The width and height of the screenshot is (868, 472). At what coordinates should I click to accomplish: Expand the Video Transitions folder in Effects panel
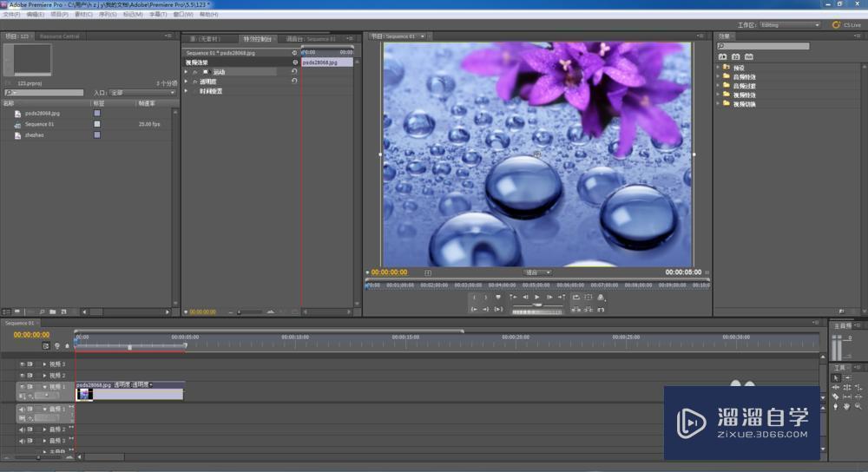click(719, 103)
